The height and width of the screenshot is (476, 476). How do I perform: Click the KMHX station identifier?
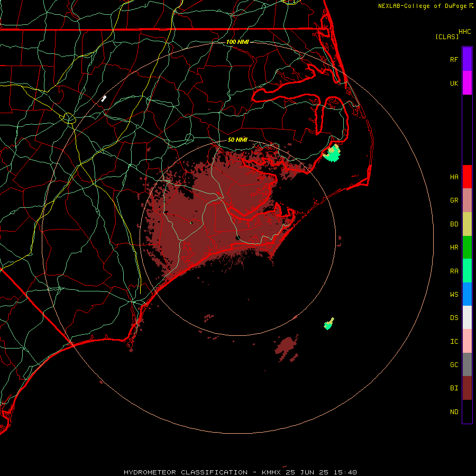pos(271,472)
